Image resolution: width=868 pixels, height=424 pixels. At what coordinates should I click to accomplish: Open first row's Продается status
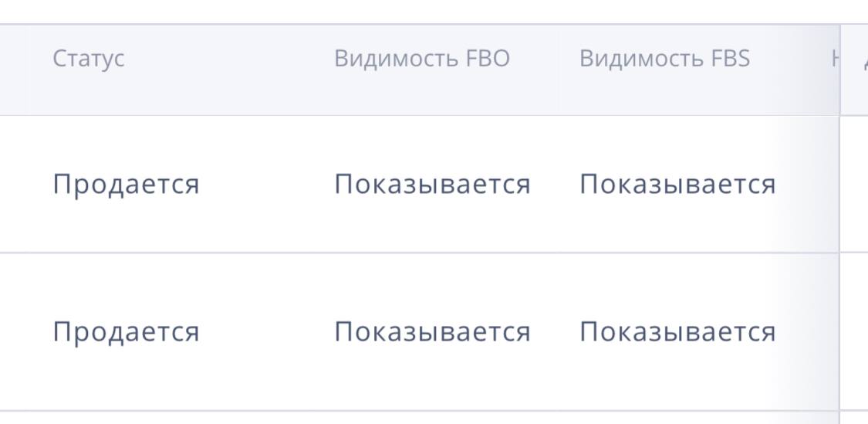[x=126, y=185]
